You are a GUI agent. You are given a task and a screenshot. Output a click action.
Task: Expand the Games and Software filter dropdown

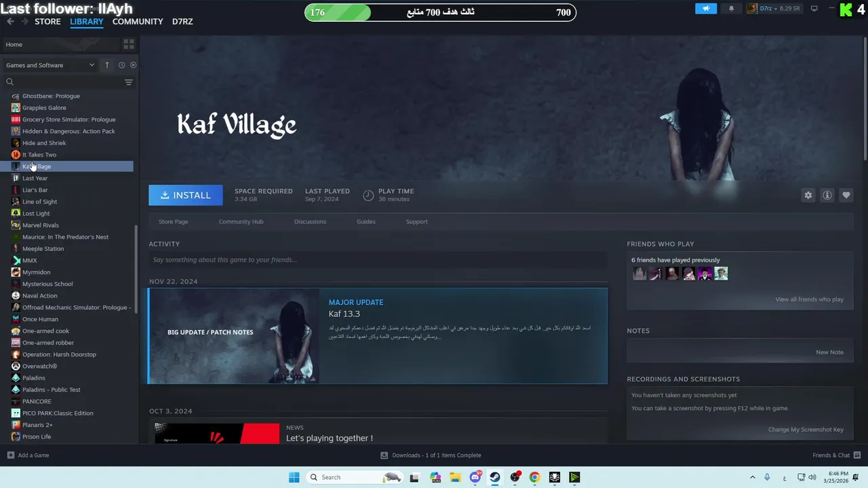point(50,65)
